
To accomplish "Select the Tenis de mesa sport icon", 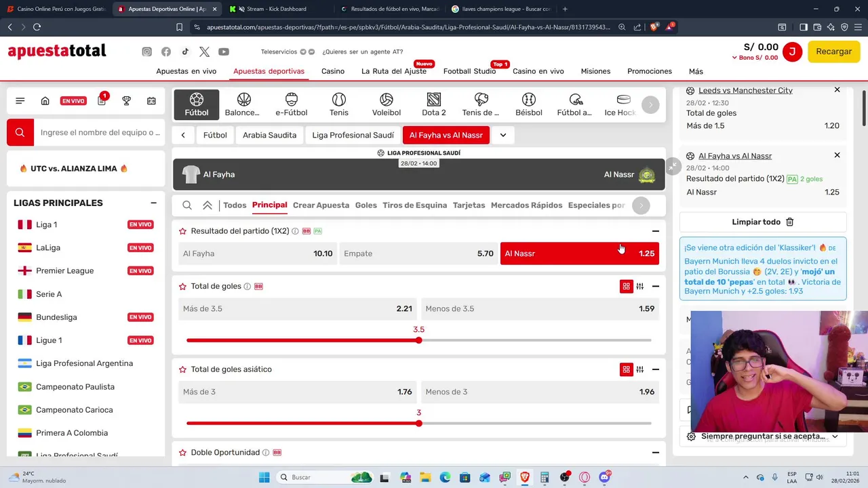I will coord(481,104).
